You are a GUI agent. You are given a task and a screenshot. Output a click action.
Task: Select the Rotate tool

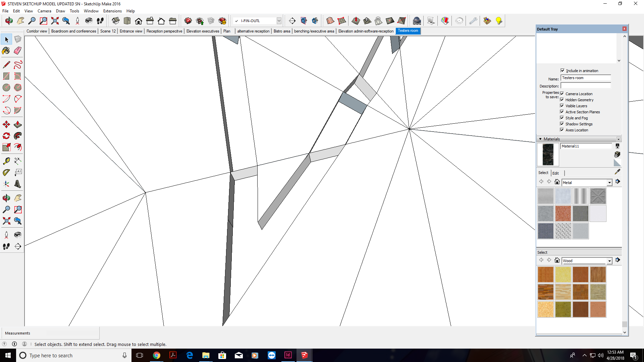click(6, 136)
